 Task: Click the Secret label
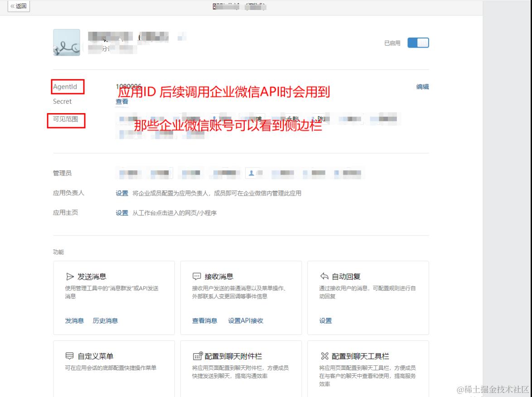click(62, 101)
